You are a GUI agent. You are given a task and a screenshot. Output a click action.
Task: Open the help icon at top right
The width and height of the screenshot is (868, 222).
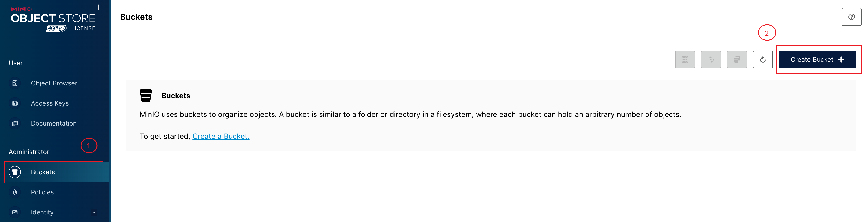851,17
